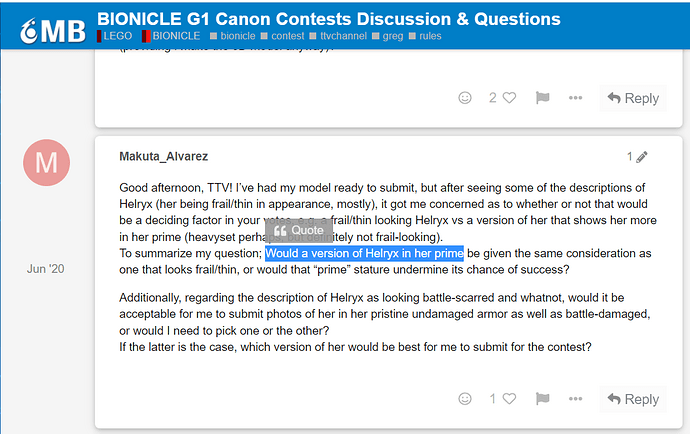Open the BIONICLE category

tap(171, 36)
